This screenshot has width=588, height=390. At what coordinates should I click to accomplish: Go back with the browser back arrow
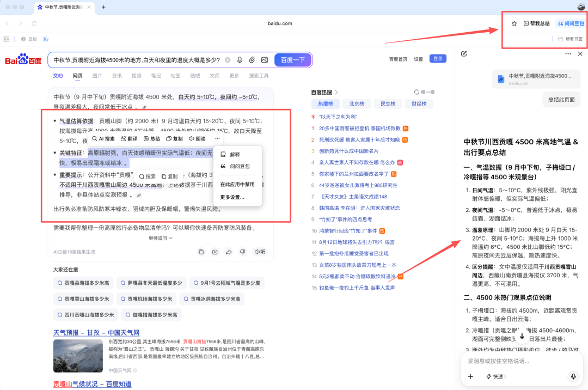(7, 23)
